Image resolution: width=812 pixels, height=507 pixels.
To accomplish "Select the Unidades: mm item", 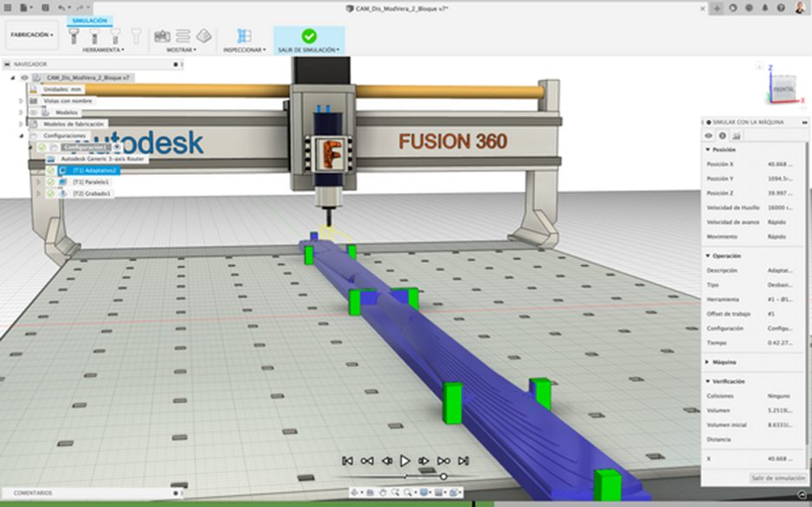I will coord(62,89).
